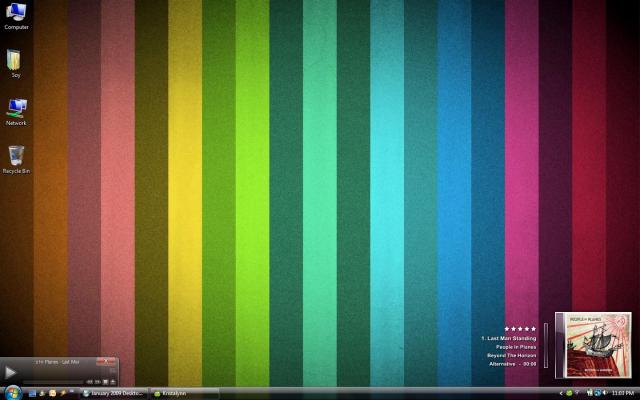Click the taskbar clock showing 11:03 PM

623,393
